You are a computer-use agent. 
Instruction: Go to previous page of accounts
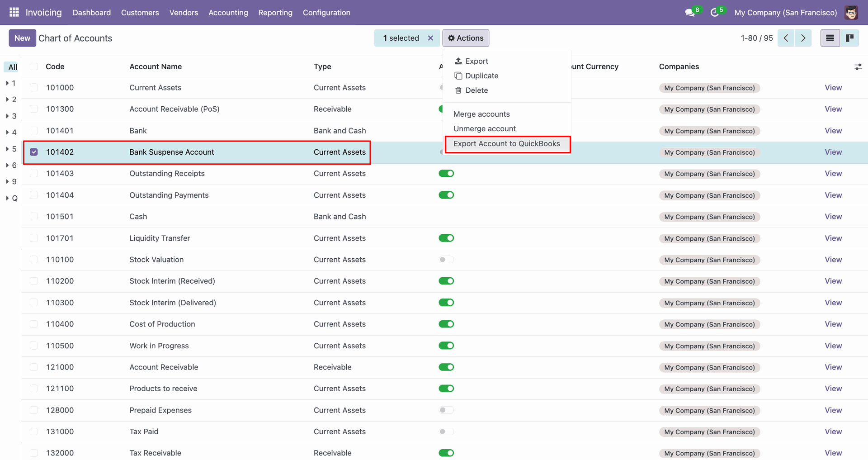coord(786,38)
